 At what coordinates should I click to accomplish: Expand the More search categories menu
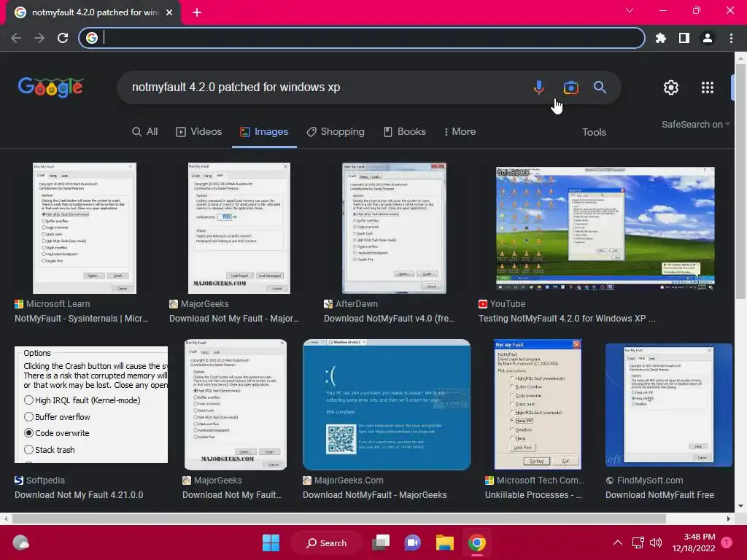[x=460, y=132]
